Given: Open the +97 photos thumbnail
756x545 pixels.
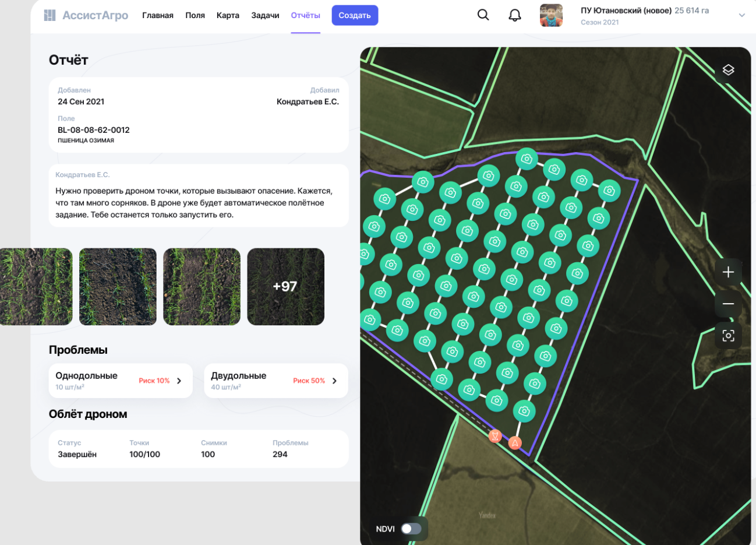Looking at the screenshot, I should click(x=285, y=286).
